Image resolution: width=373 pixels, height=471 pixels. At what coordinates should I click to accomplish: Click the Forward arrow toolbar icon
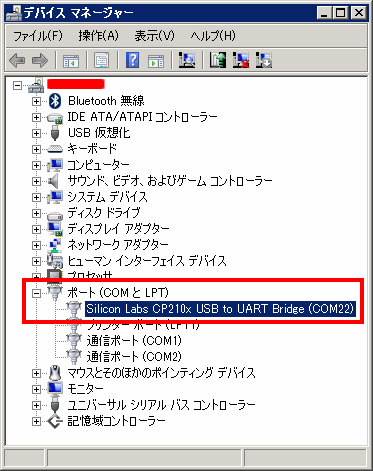pyautogui.click(x=40, y=61)
